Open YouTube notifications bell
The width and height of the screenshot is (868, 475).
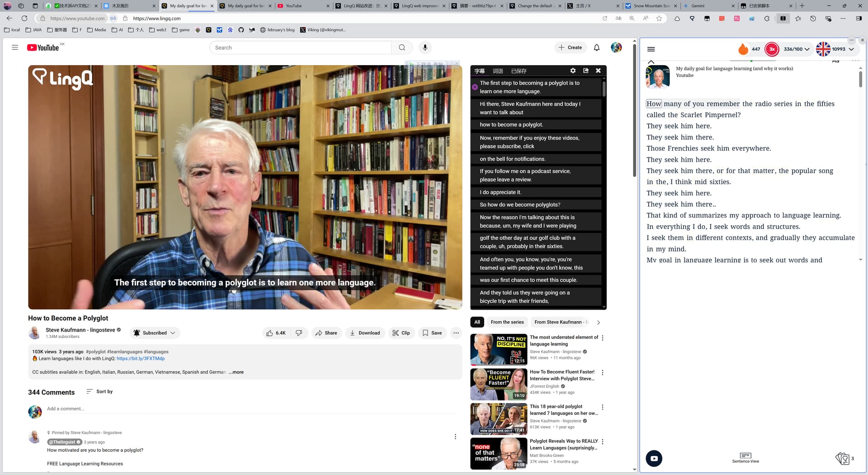[597, 47]
